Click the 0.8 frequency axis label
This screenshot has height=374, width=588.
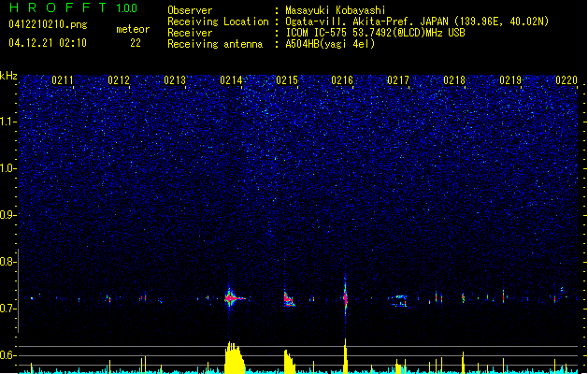(x=8, y=262)
